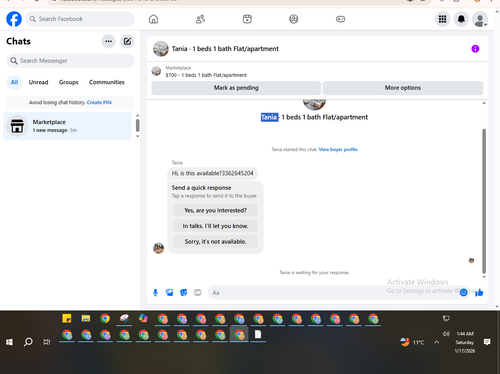Click Tania's listing thumbnail in chat header
500x374 pixels.
pos(161,49)
